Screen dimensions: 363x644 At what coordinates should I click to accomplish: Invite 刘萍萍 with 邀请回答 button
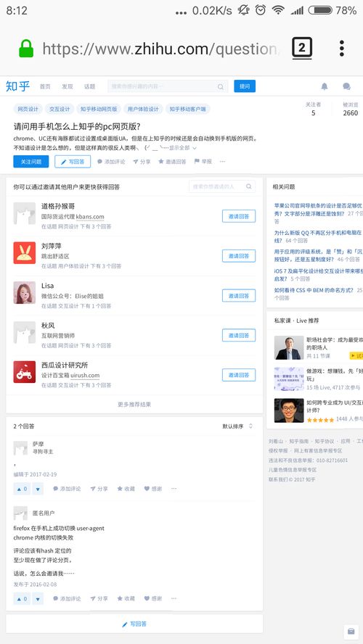point(238,256)
